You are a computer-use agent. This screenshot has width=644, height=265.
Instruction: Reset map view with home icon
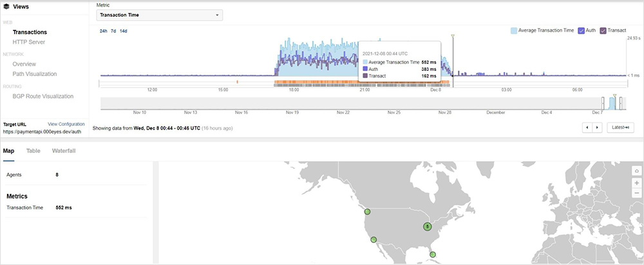[637, 171]
